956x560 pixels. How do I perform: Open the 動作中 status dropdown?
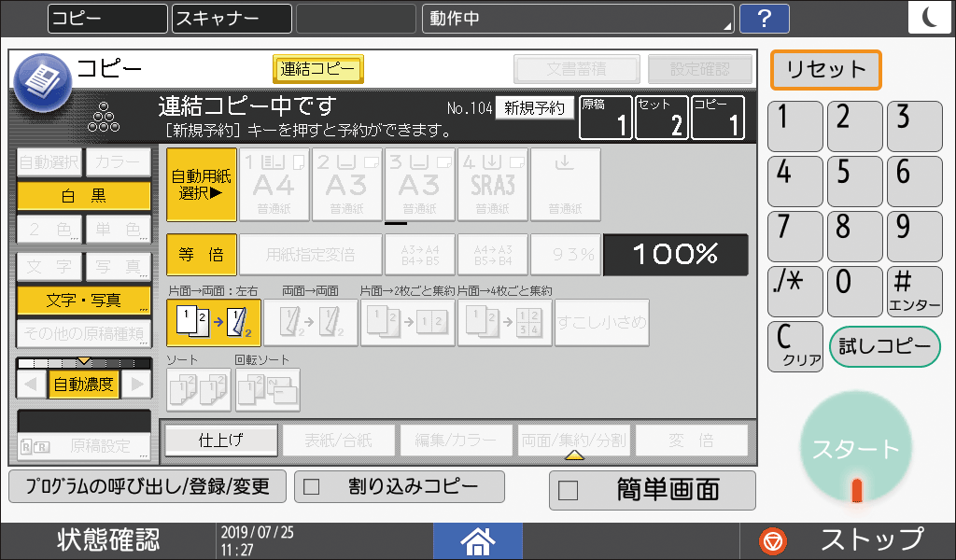pyautogui.click(x=579, y=18)
